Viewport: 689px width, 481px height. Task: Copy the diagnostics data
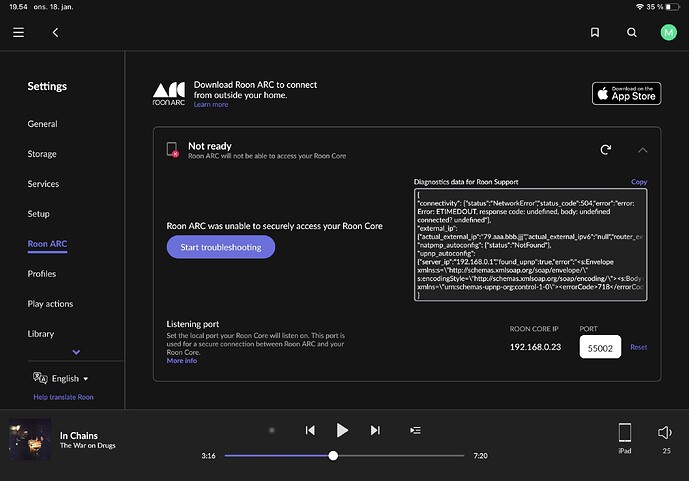tap(639, 182)
